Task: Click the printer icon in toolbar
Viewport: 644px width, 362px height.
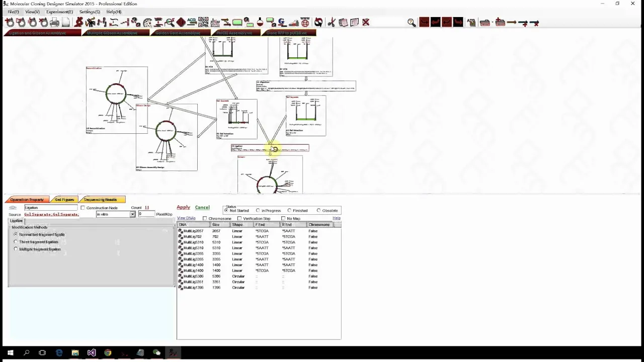Action: (x=54, y=22)
